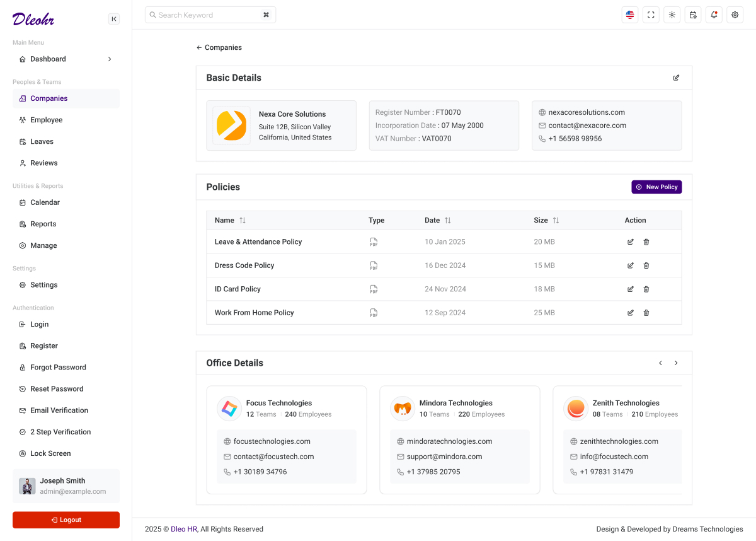The height and width of the screenshot is (541, 756).
Task: Open the Dleo HR footer link
Action: (x=183, y=529)
